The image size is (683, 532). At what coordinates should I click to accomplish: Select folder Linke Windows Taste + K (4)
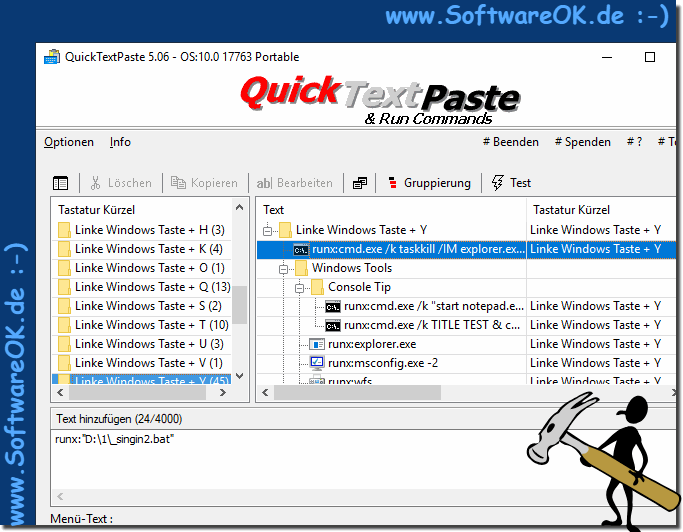click(142, 249)
